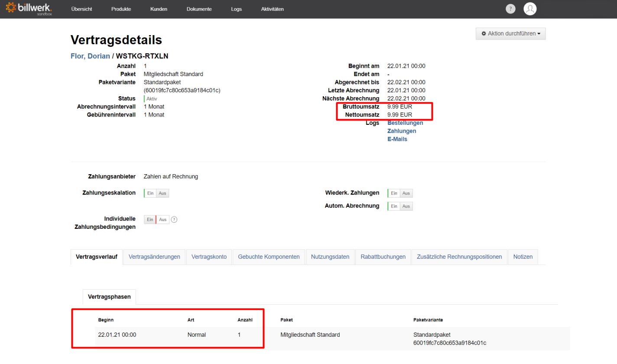
Task: Open the Notizen tab
Action: click(x=523, y=257)
